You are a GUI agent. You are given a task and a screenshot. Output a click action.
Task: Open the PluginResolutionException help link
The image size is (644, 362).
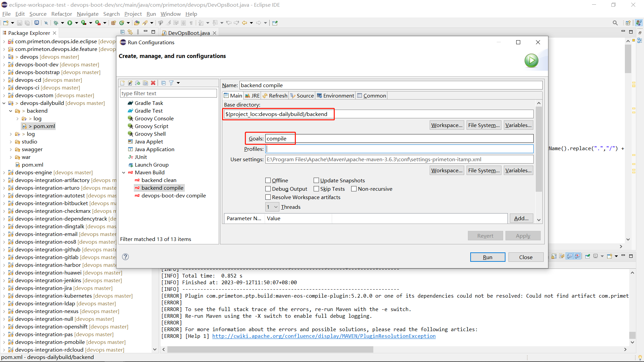coord(324,336)
